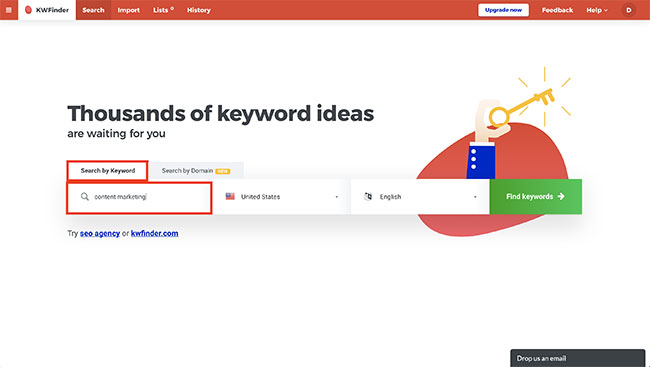Click the Upgrade now button
This screenshot has width=650, height=367.
point(503,10)
